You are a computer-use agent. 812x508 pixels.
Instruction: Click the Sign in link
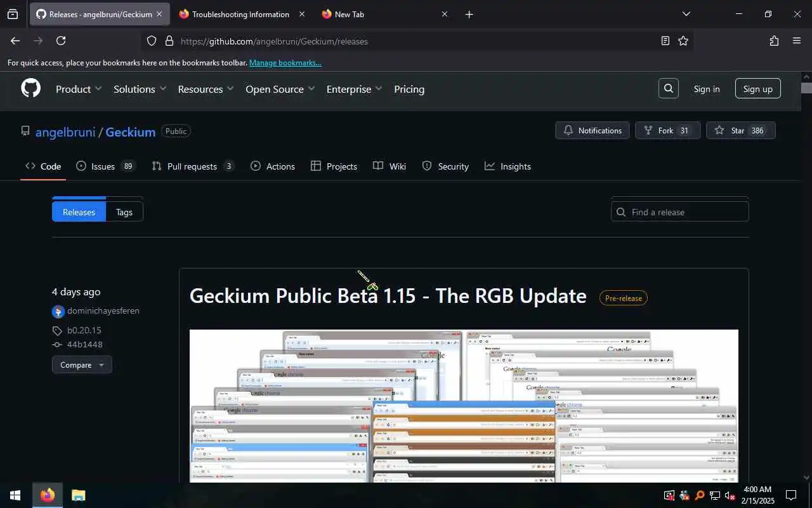707,89
